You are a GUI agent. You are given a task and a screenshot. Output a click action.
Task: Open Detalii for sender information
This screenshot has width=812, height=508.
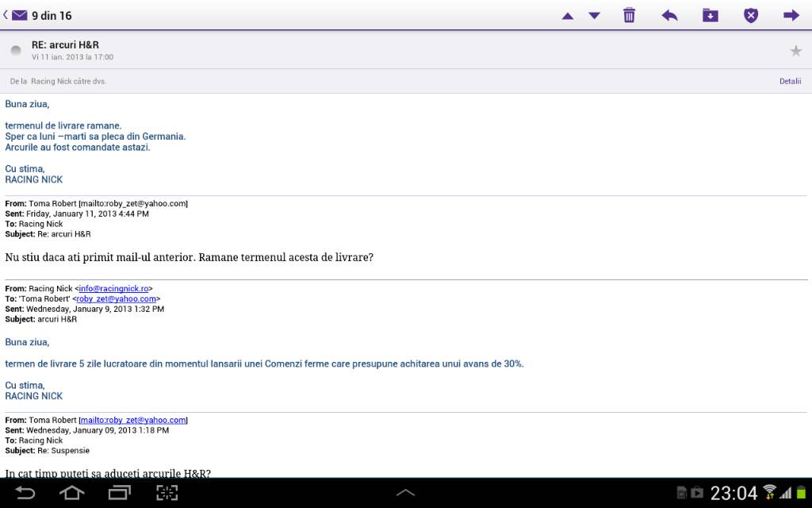tap(791, 82)
